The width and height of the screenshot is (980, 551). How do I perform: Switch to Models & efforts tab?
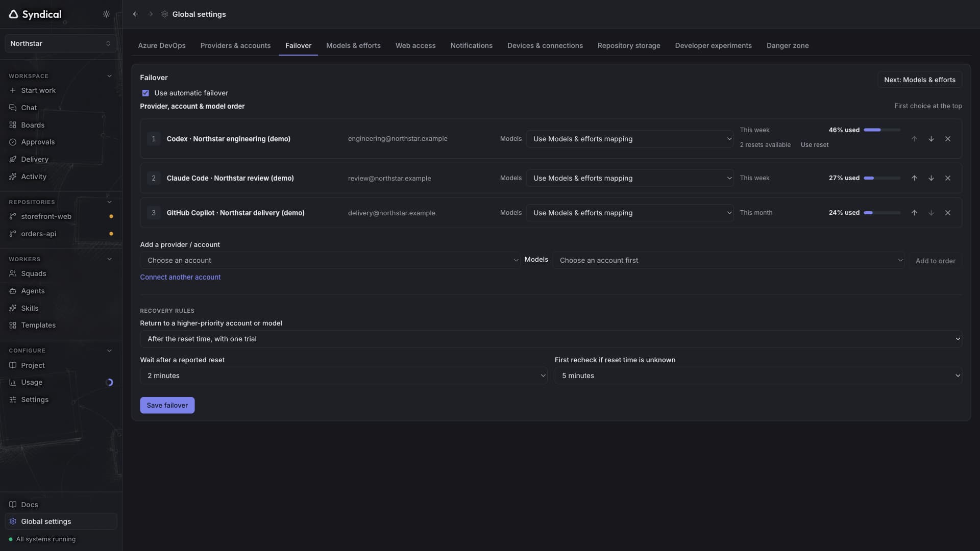(x=353, y=45)
